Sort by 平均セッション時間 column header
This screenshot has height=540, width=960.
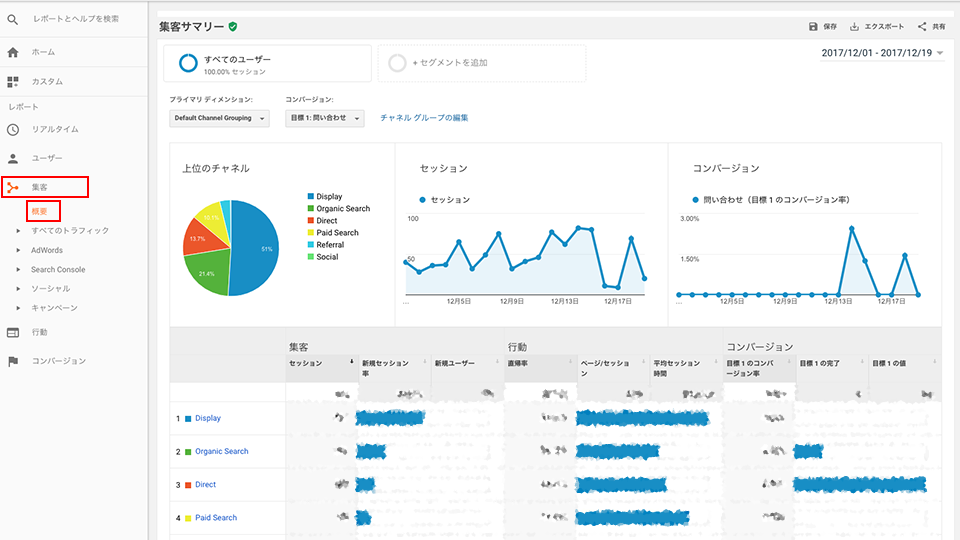[x=677, y=368]
